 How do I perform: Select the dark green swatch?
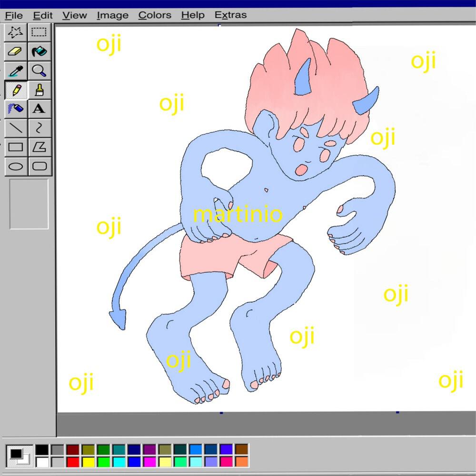tap(103, 450)
